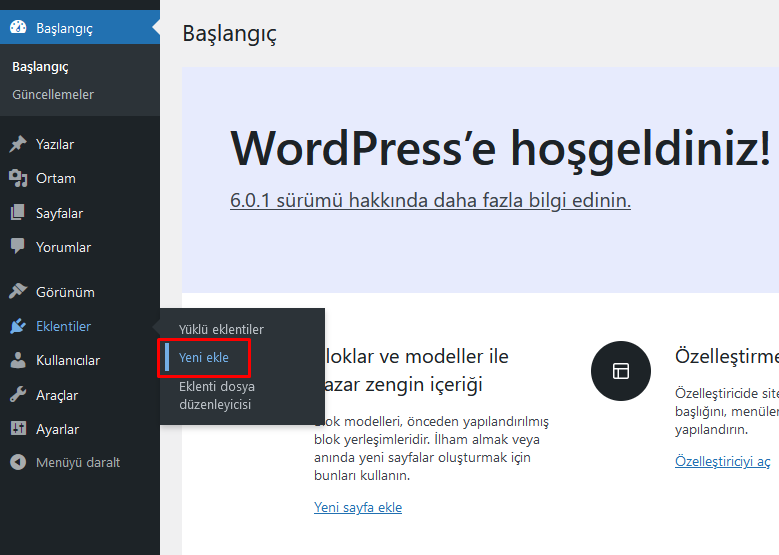Screen dimensions: 779x555
Task: Click the Görünüm paintbrush icon
Action: click(18, 292)
